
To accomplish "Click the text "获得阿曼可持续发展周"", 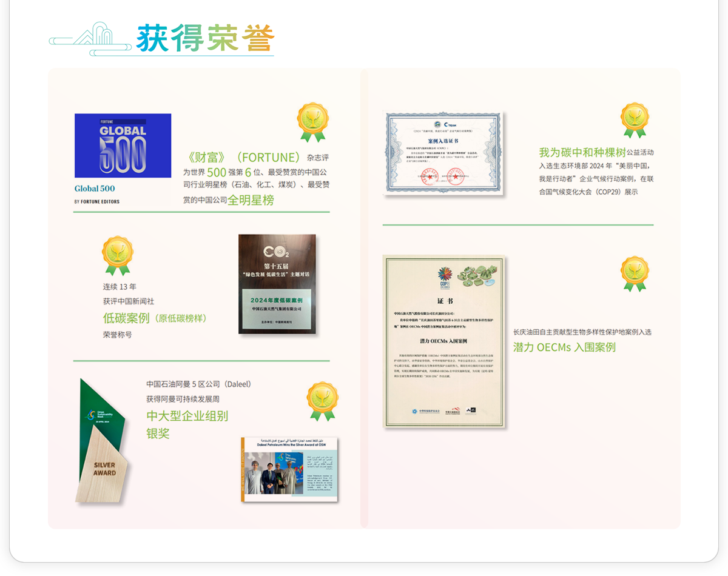I will tap(183, 399).
